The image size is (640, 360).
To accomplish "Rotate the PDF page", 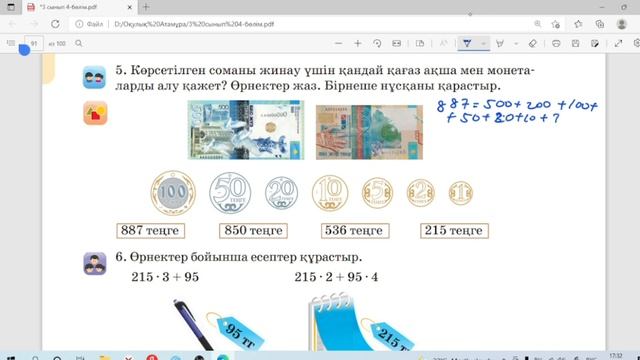I will (x=377, y=43).
